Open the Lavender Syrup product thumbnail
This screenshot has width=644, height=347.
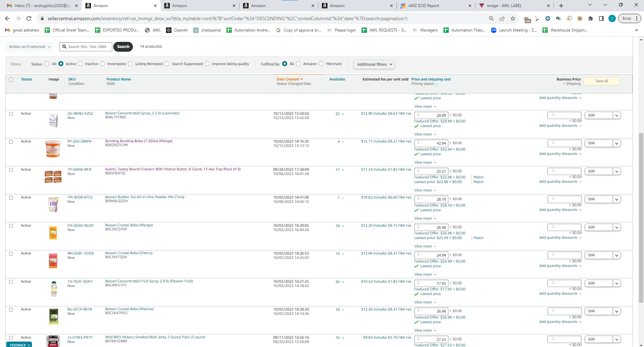(x=53, y=120)
